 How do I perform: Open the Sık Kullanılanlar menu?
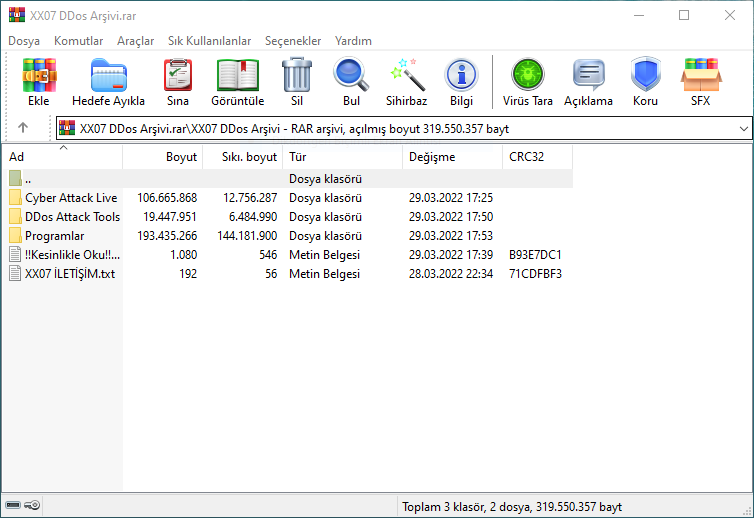coord(210,41)
